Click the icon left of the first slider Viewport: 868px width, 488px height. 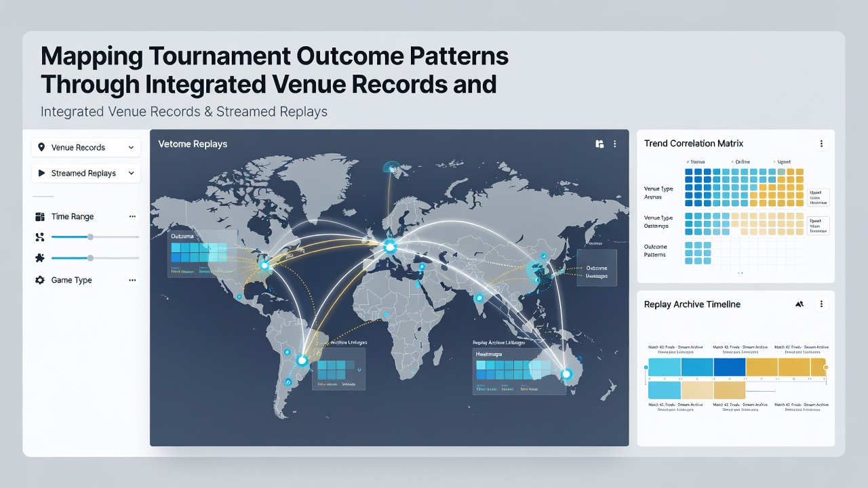[39, 237]
